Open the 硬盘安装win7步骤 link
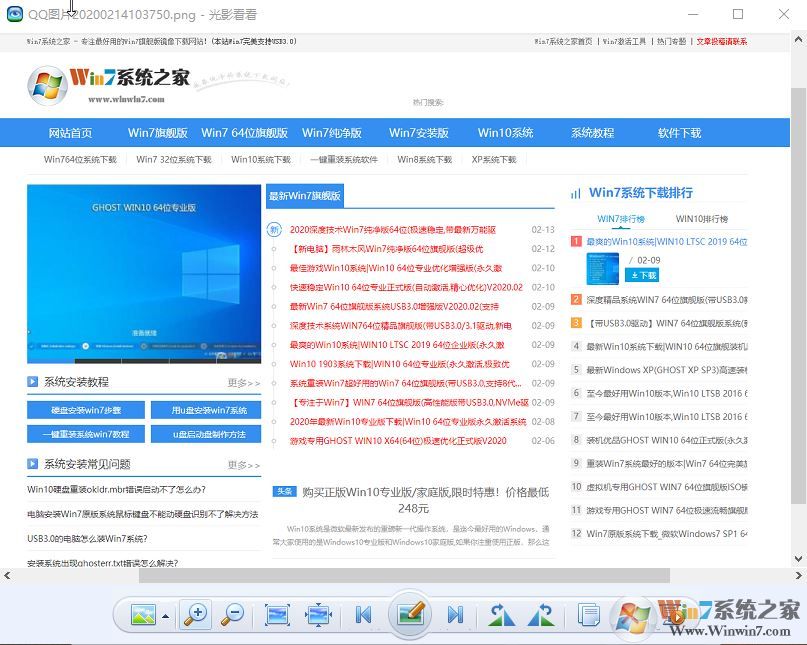This screenshot has width=807, height=645. [85, 410]
